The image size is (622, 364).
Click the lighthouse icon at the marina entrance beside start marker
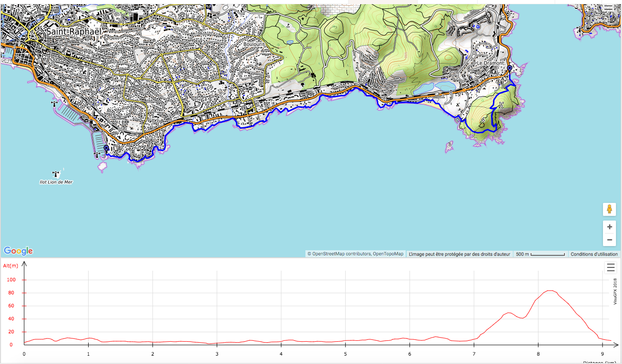(97, 154)
